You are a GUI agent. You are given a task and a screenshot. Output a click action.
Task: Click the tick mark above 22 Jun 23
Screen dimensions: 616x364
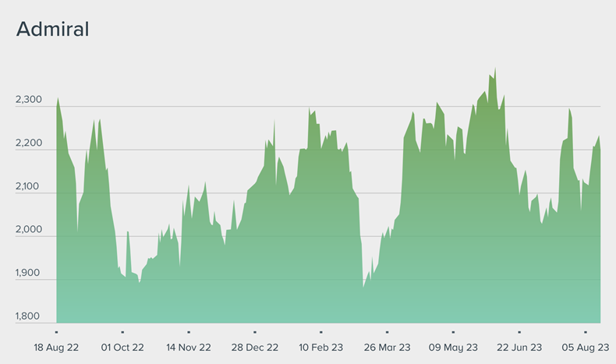[519, 332]
